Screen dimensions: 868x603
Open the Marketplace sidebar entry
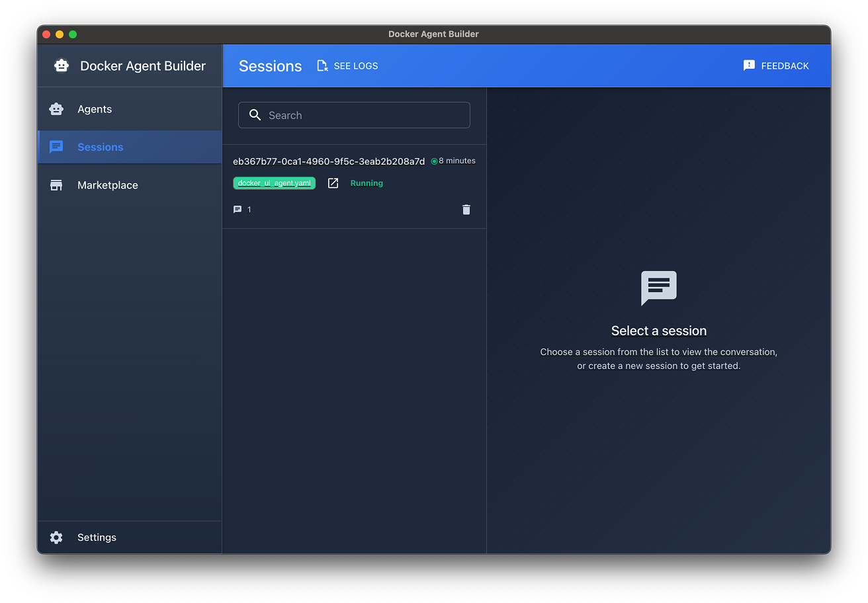[107, 185]
